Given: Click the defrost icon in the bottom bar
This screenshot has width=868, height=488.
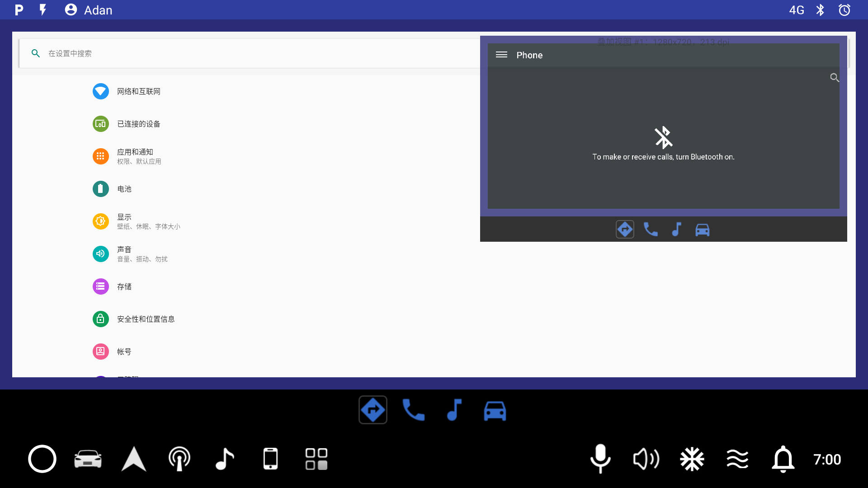Looking at the screenshot, I should point(692,459).
